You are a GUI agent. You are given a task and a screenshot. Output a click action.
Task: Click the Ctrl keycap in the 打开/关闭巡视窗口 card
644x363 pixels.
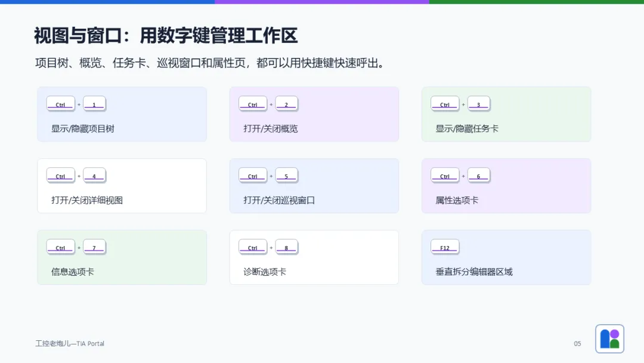pyautogui.click(x=253, y=176)
